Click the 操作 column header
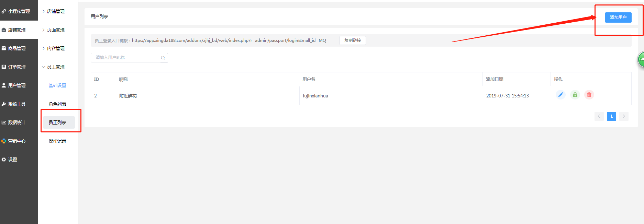This screenshot has height=224, width=644. coord(558,79)
